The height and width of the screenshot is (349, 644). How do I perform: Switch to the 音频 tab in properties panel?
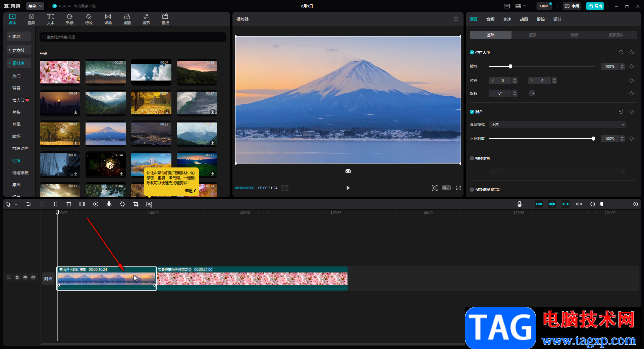490,19
